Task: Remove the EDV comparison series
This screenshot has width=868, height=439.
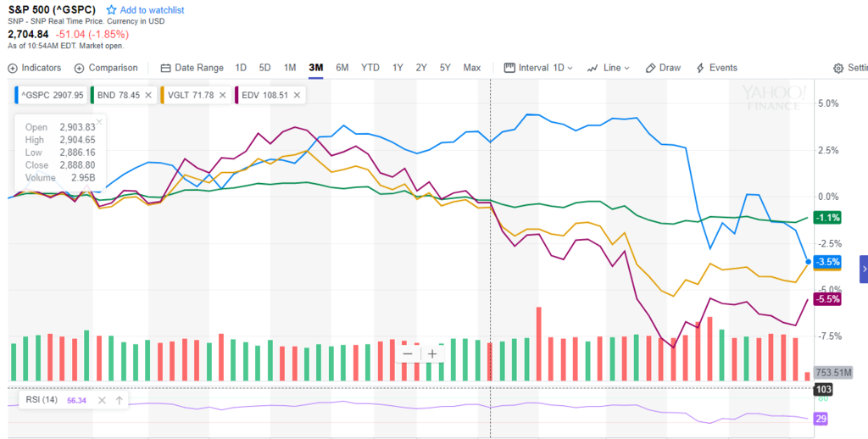Action: click(297, 95)
